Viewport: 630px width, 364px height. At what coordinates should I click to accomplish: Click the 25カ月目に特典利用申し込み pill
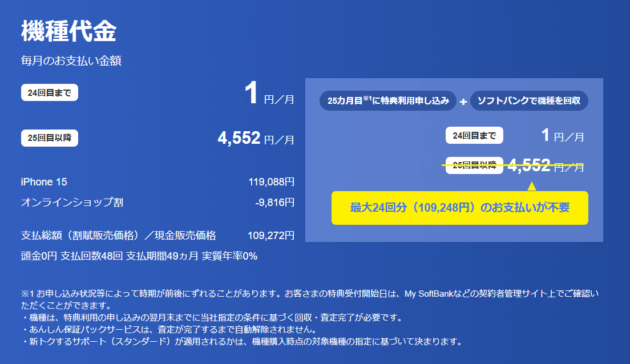pyautogui.click(x=387, y=100)
